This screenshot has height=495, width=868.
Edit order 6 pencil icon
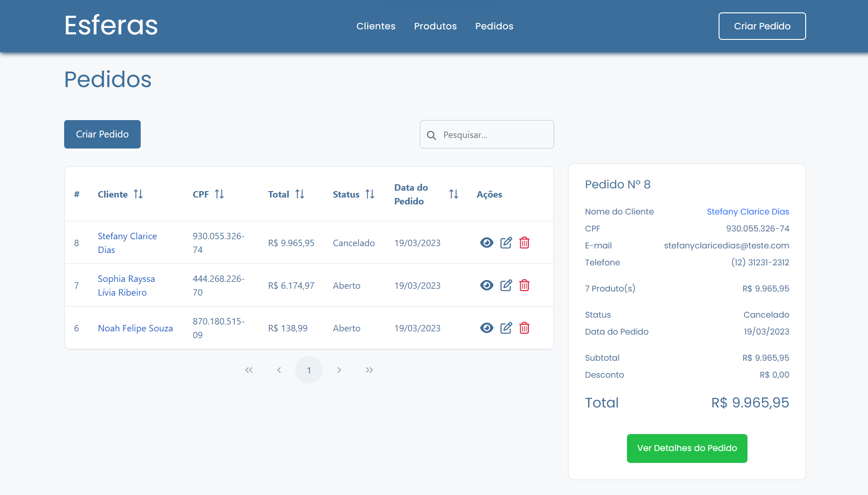506,328
